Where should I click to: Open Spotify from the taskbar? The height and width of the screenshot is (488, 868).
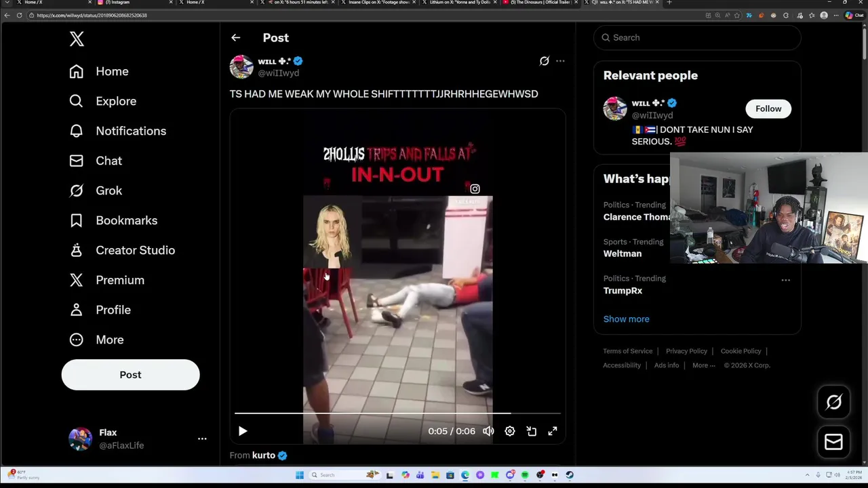(x=524, y=475)
